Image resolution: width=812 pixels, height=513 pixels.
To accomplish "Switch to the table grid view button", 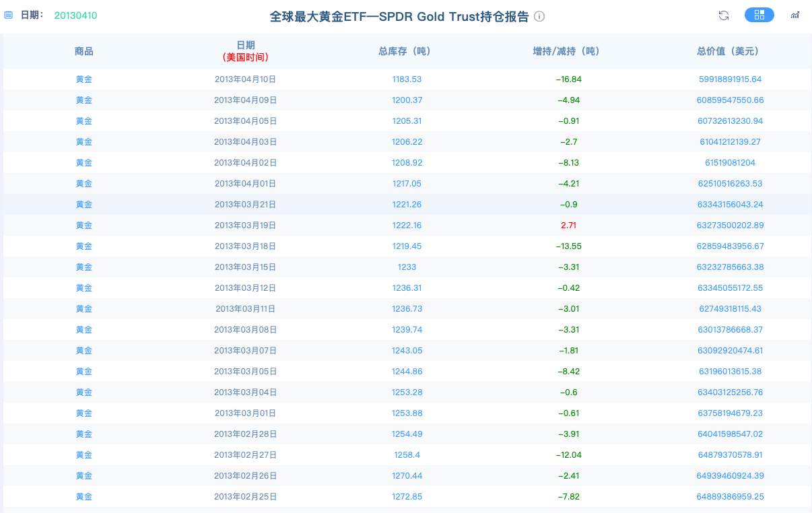I will [759, 15].
